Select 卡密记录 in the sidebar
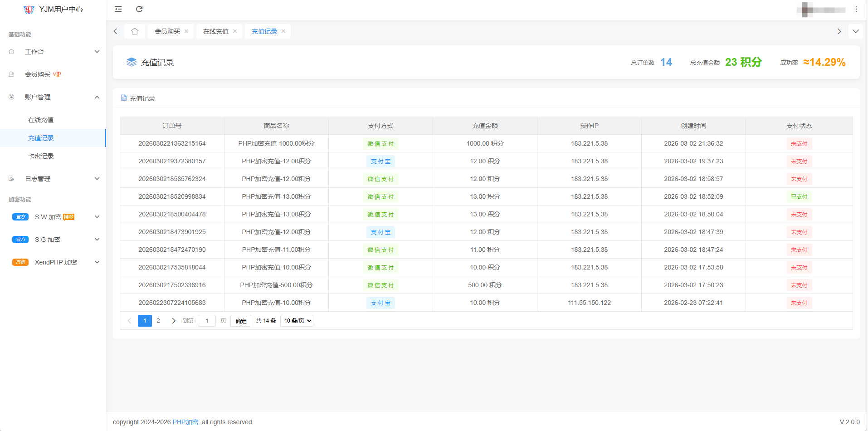The height and width of the screenshot is (431, 868). pyautogui.click(x=41, y=156)
